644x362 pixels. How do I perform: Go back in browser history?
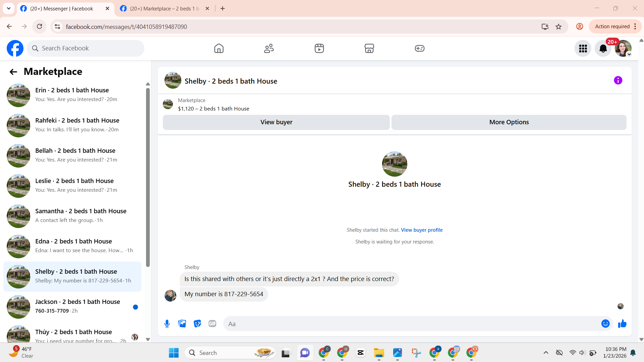click(9, 27)
